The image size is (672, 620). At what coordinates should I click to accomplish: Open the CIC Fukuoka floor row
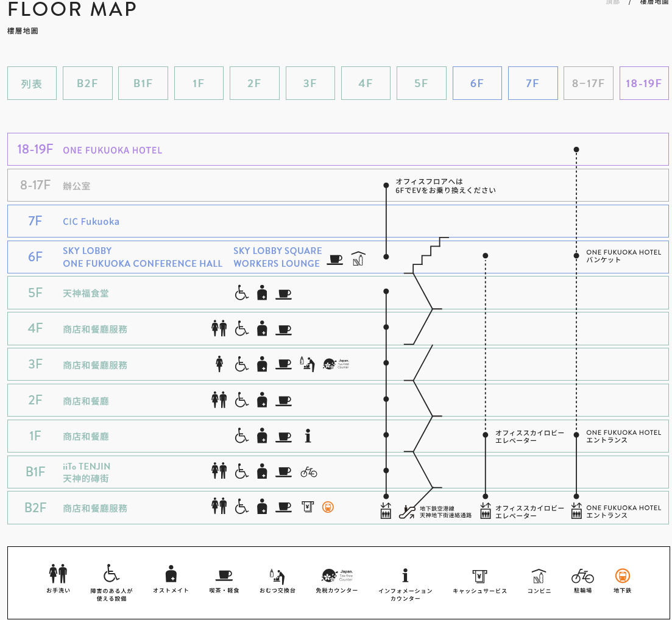coord(91,221)
